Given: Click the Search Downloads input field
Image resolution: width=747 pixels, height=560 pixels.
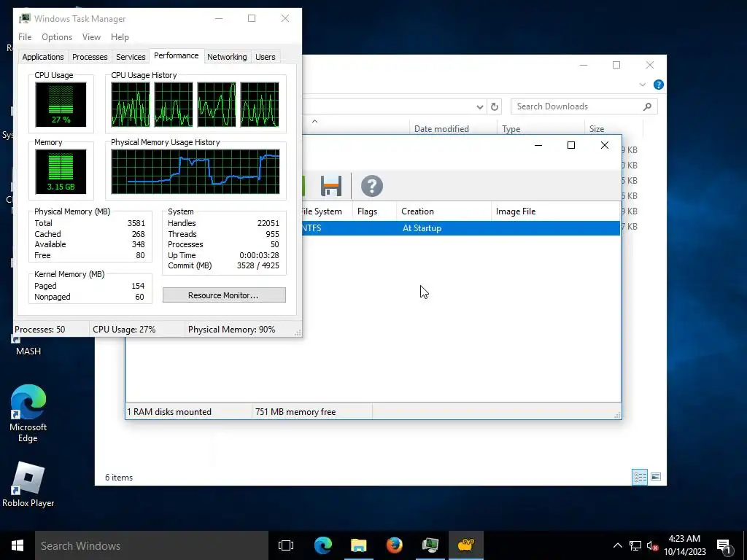Looking at the screenshot, I should point(584,106).
